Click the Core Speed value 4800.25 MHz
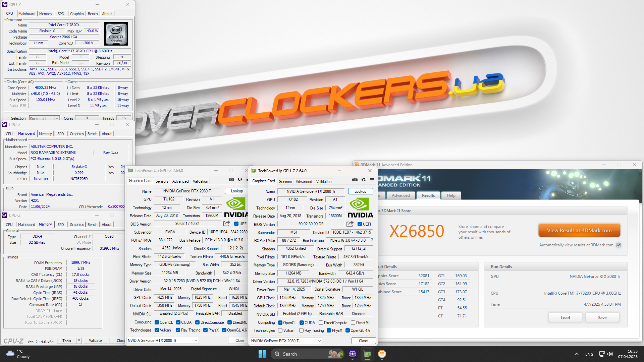 (x=45, y=87)
